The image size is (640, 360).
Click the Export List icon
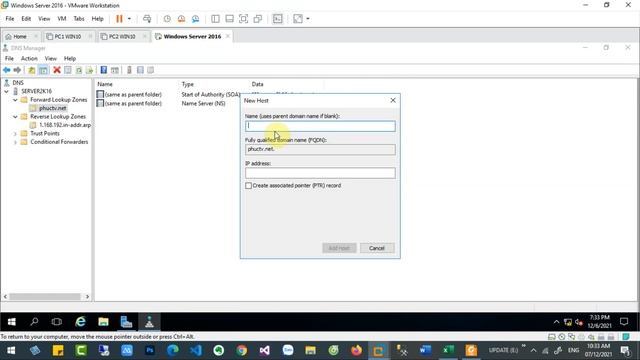[90, 70]
